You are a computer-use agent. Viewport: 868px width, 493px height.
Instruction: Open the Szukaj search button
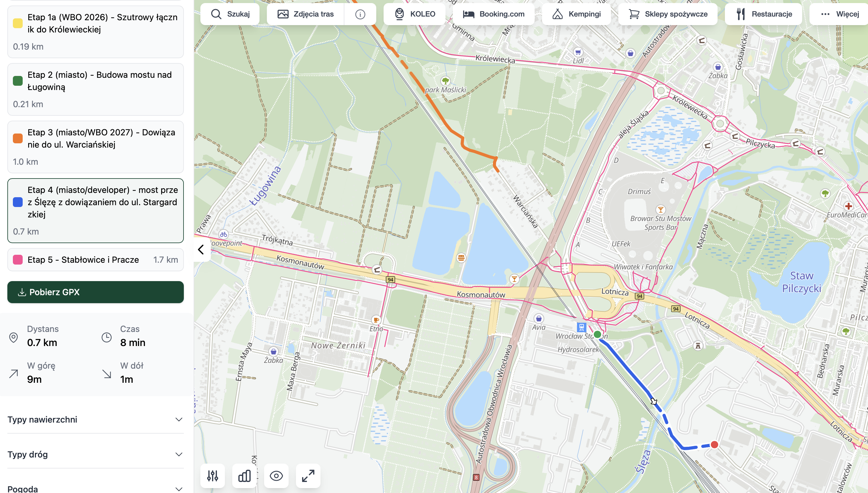230,14
